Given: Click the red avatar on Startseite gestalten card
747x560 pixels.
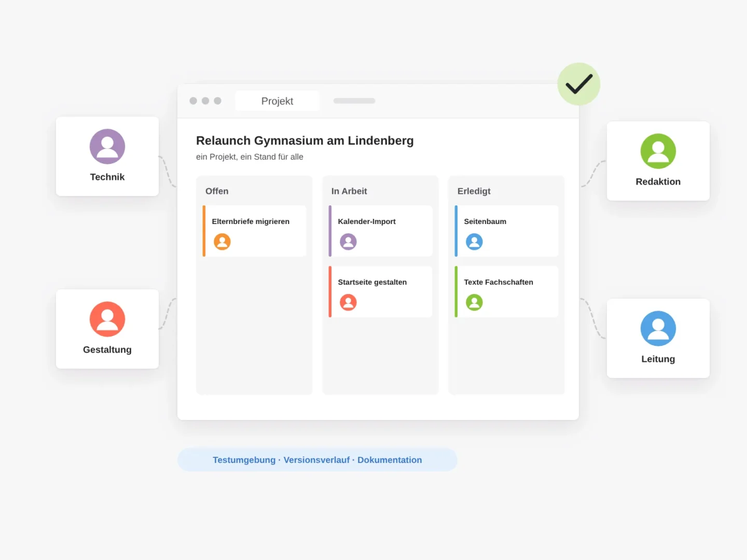Looking at the screenshot, I should click(348, 302).
